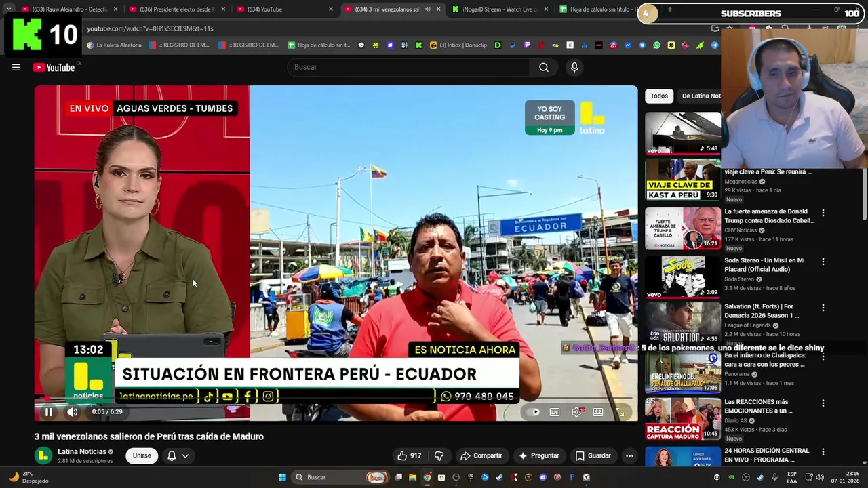Start voice search with the microphone icon

tap(574, 67)
